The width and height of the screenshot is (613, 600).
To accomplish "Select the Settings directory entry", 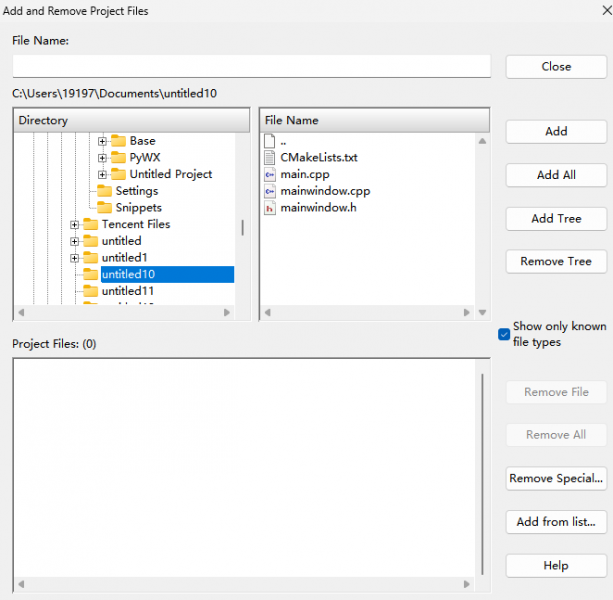I will click(x=137, y=191).
